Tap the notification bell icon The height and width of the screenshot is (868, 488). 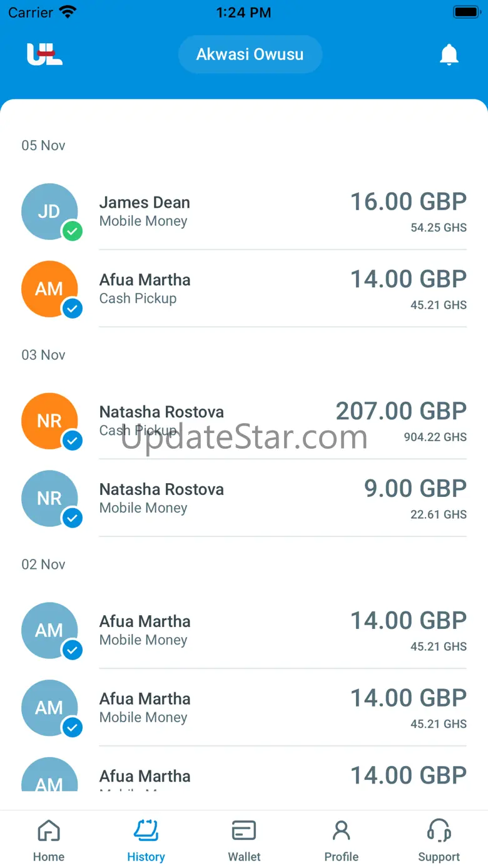pyautogui.click(x=449, y=55)
